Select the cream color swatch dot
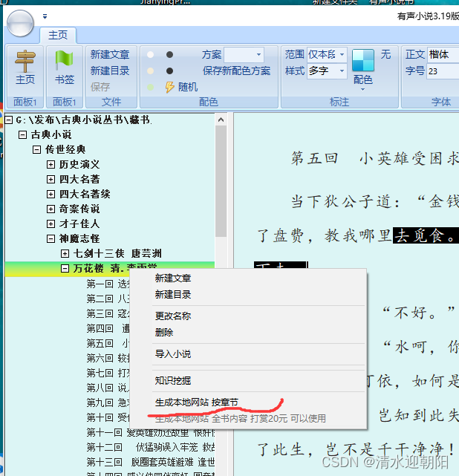 tap(150, 71)
